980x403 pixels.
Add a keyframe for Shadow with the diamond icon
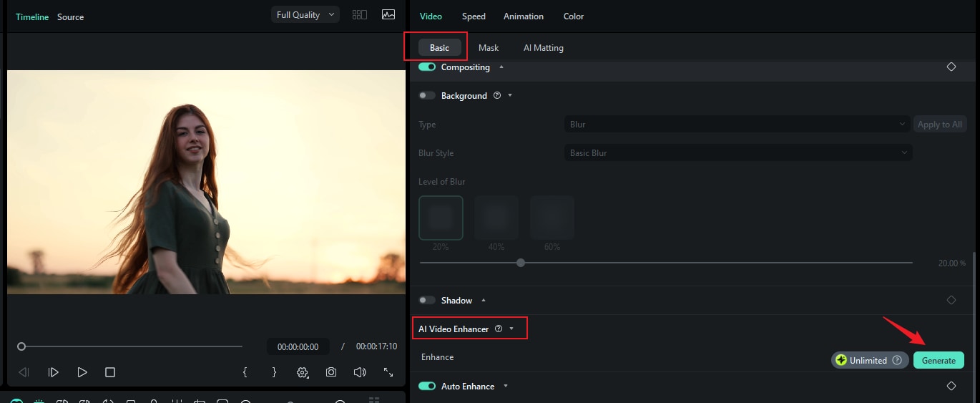(x=951, y=300)
